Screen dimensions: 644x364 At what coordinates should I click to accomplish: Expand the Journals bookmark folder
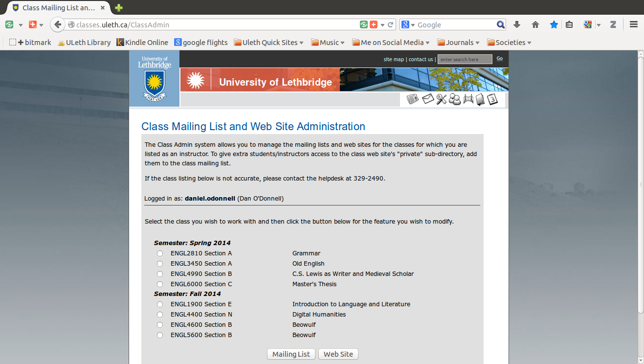coord(459,43)
